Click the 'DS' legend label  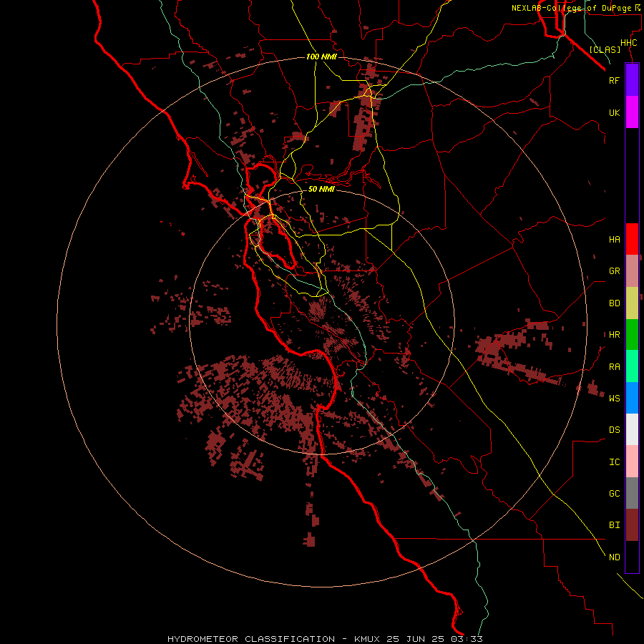(x=614, y=429)
